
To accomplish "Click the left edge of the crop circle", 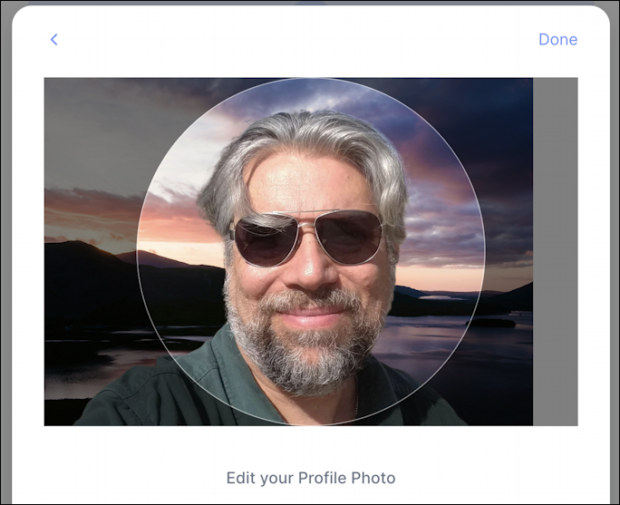I will (x=137, y=252).
